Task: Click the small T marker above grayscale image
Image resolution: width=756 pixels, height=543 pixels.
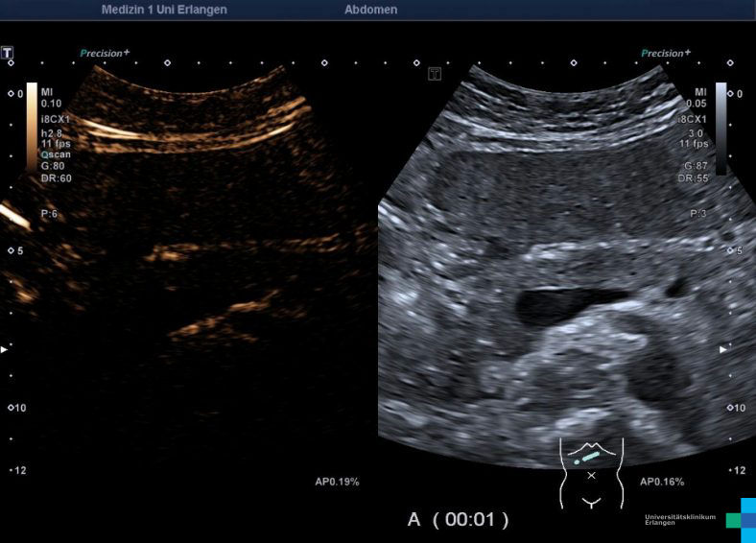Action: pyautogui.click(x=435, y=74)
